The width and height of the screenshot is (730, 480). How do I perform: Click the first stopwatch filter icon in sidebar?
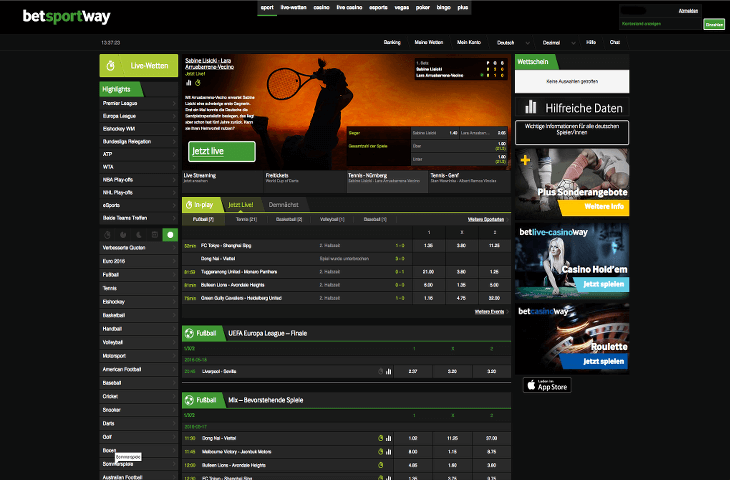coord(107,235)
